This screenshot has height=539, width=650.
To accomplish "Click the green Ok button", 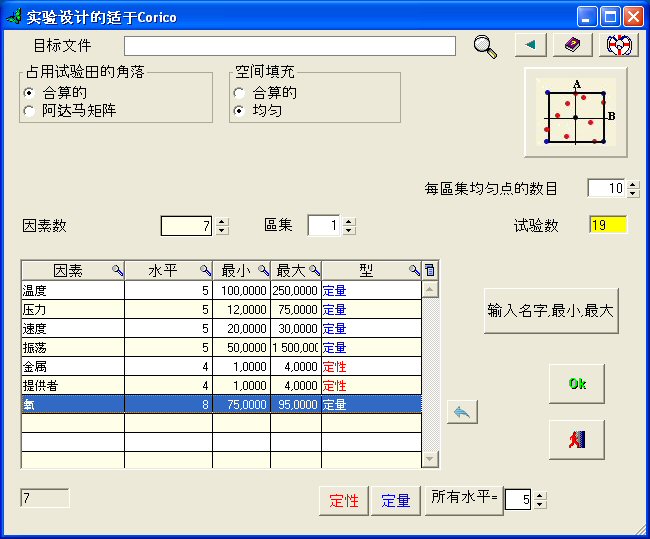I will (x=577, y=384).
